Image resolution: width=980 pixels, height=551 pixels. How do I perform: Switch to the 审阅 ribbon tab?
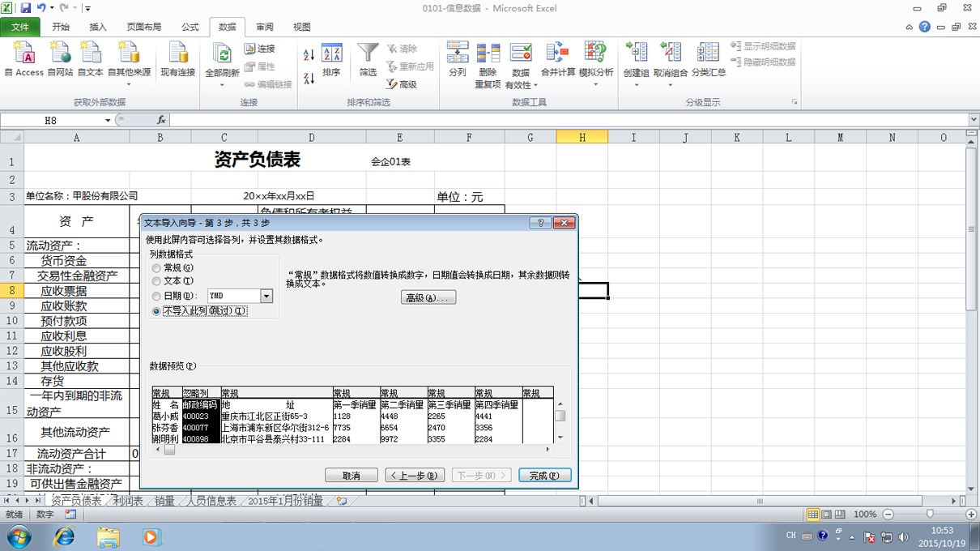265,27
